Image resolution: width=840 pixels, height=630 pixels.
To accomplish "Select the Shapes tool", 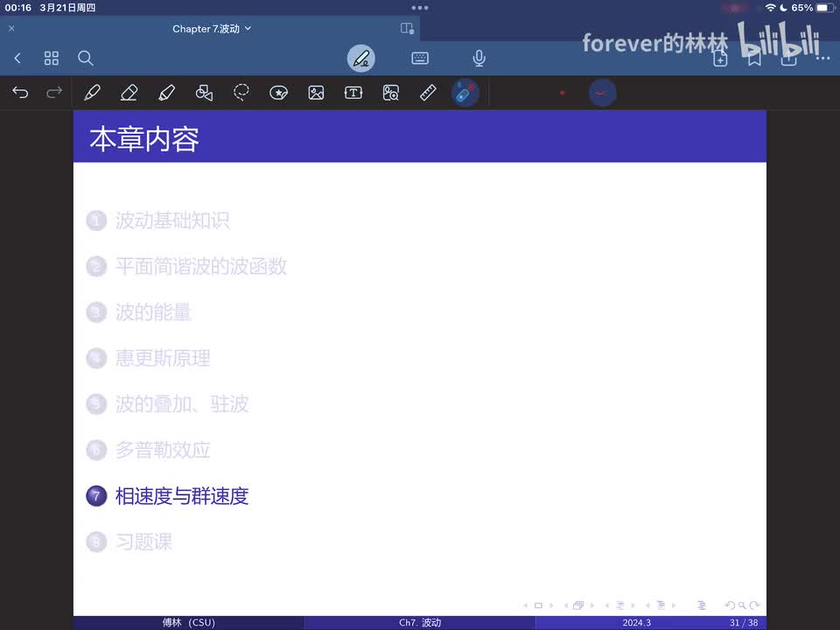I will (x=204, y=93).
